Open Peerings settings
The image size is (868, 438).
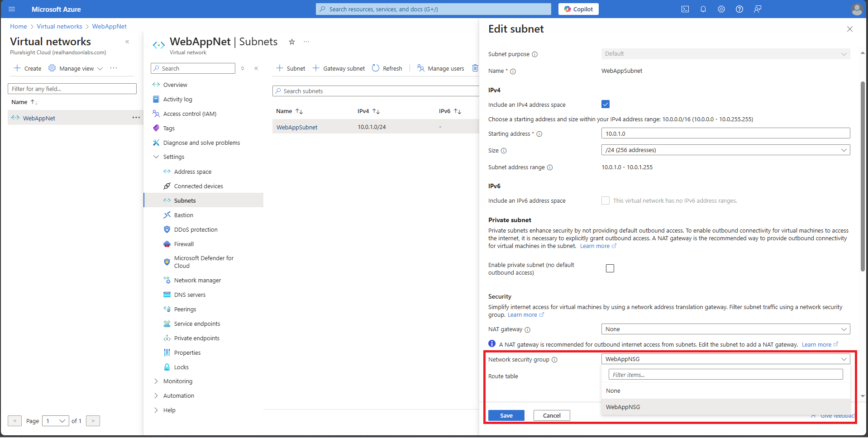pyautogui.click(x=185, y=309)
